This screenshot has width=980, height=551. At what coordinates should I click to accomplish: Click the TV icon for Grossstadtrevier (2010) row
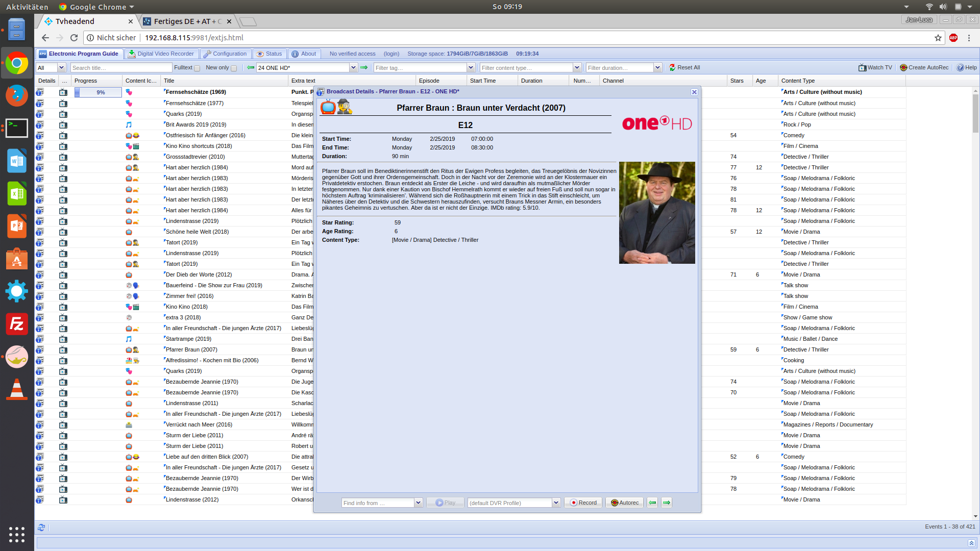[63, 157]
